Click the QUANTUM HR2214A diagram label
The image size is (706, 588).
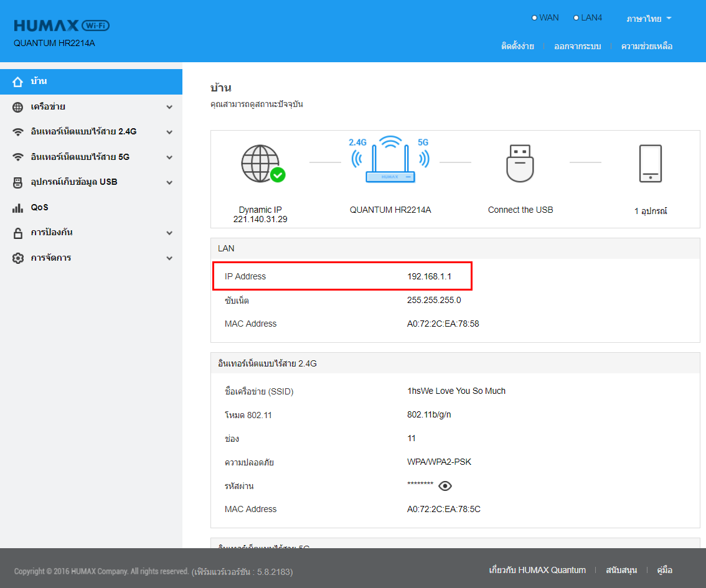point(390,210)
